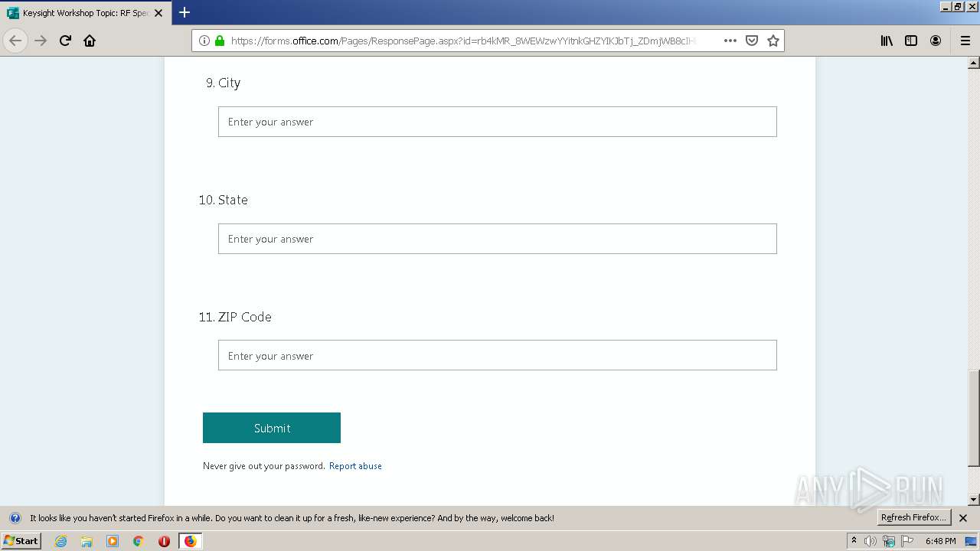Open the Library view
The width and height of the screenshot is (980, 551).
887,41
